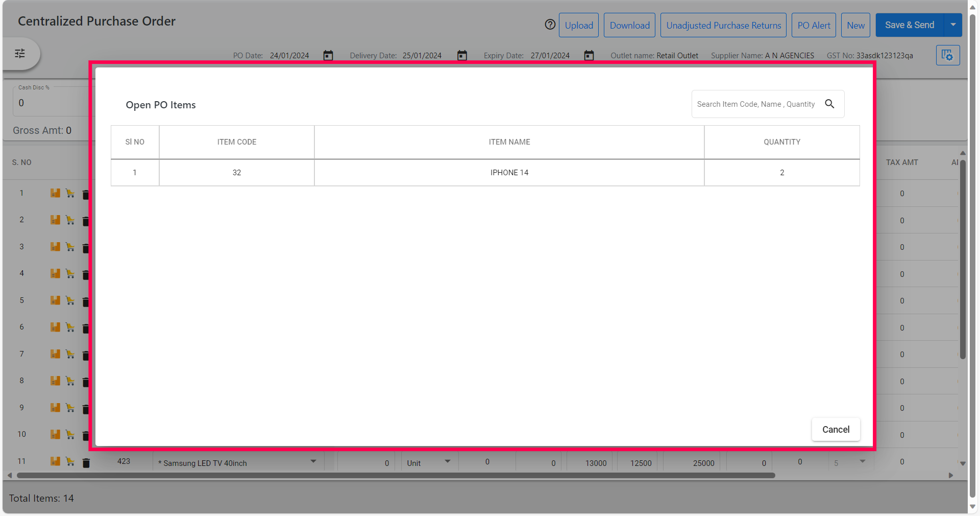Click the Download button
The image size is (980, 516).
(x=629, y=25)
